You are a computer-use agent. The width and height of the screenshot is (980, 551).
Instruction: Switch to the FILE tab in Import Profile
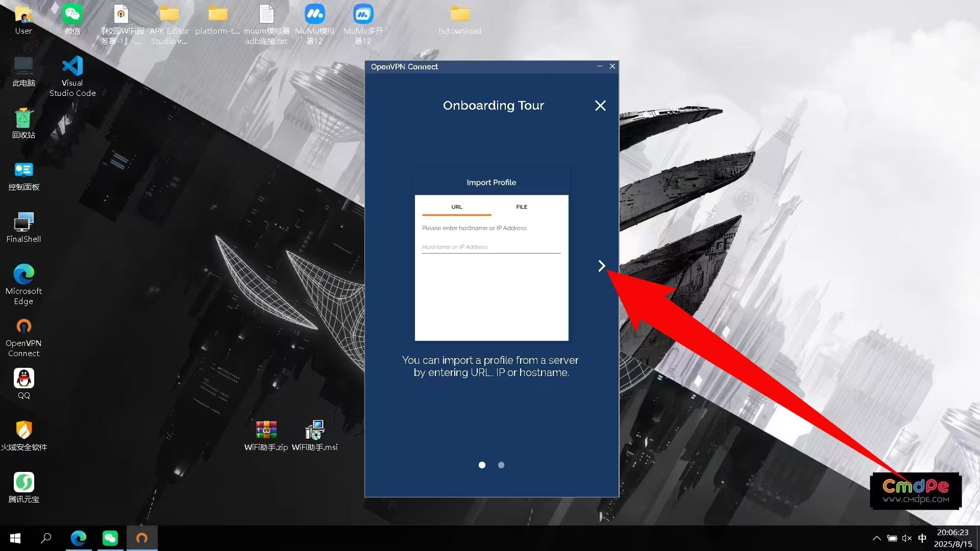click(522, 207)
